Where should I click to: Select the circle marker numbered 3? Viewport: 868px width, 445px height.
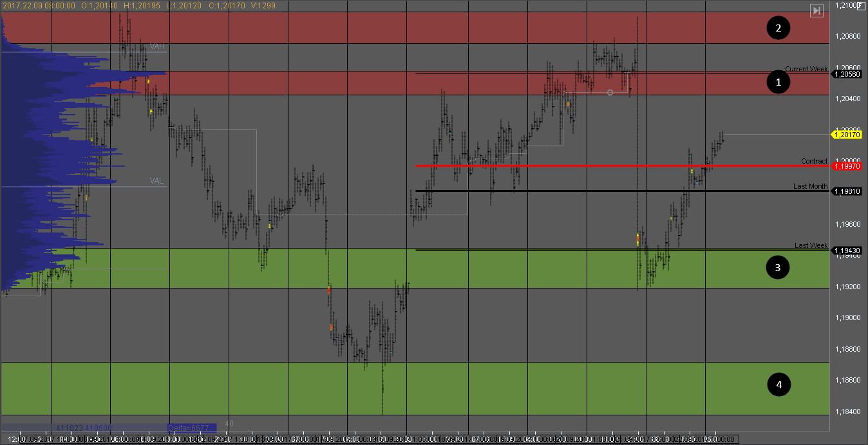coord(778,268)
